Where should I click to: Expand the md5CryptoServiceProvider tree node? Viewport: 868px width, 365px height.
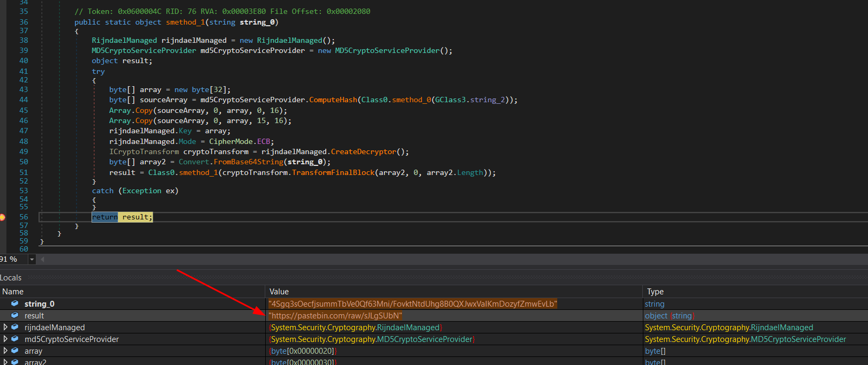tap(5, 339)
